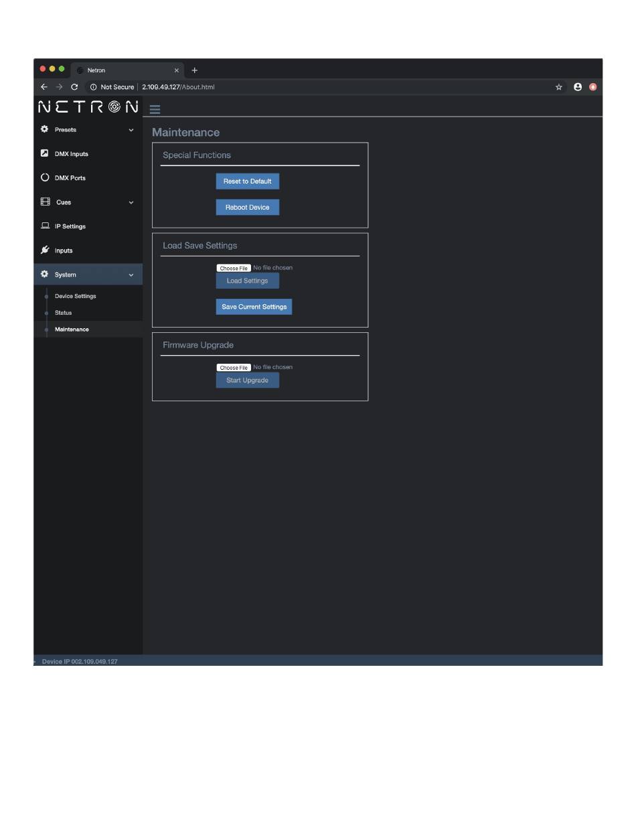Expand the Presets submenu chevron
The width and height of the screenshot is (636, 840).
coord(131,130)
